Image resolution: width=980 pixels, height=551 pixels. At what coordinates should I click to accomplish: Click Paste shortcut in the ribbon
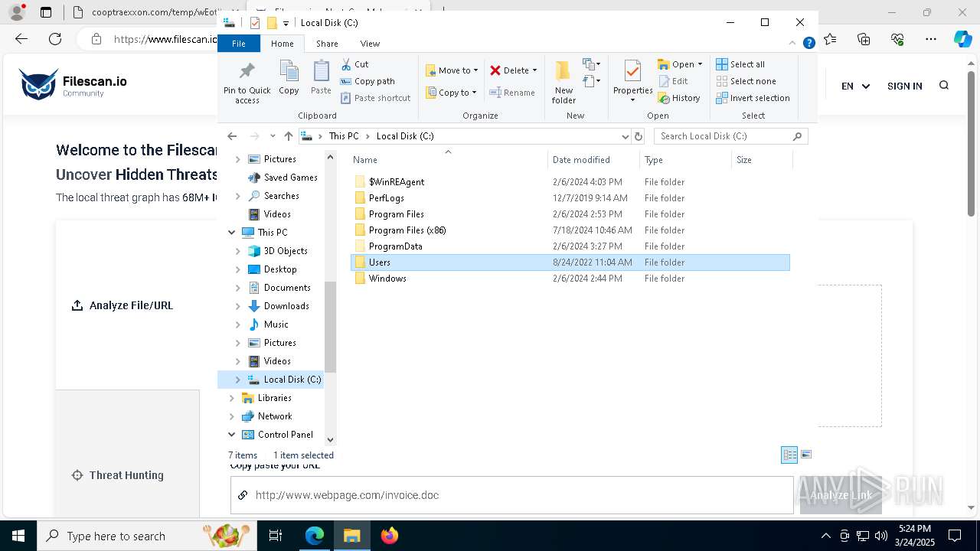coord(376,98)
